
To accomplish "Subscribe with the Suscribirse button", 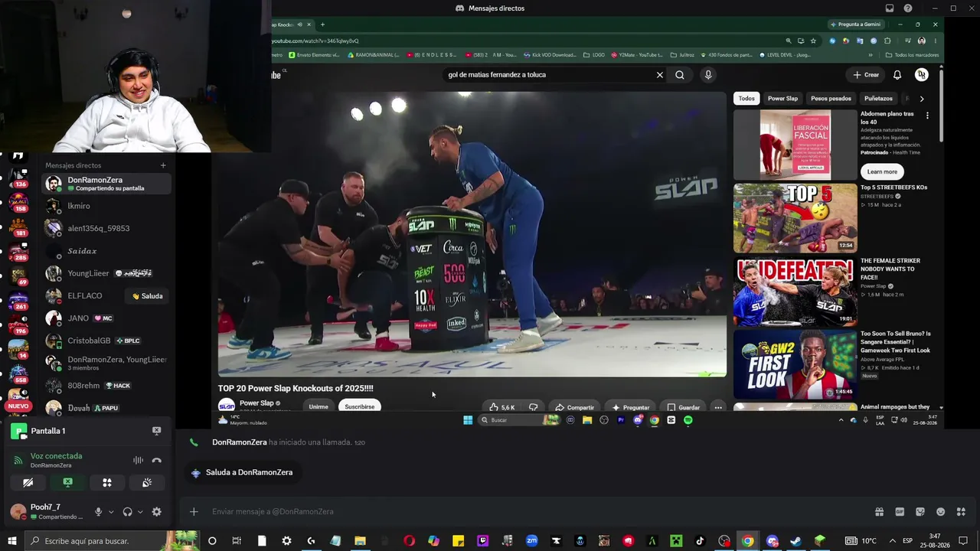I will [359, 407].
